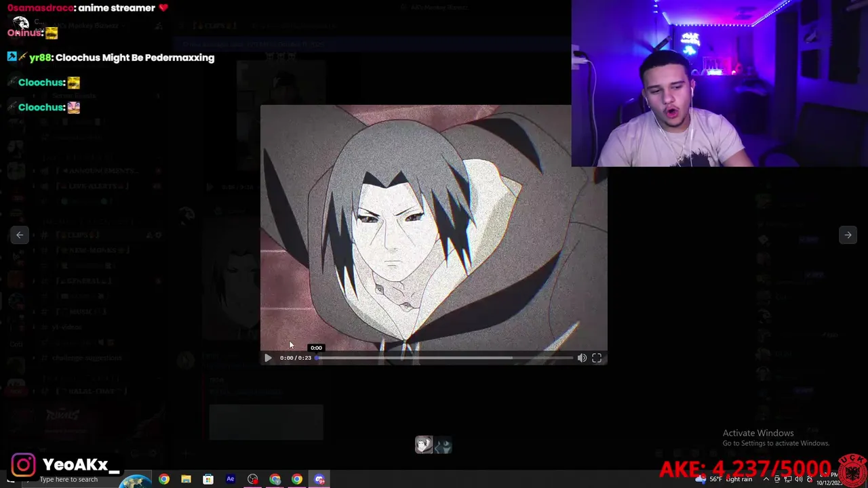Click the video seek progress bar

point(444,358)
